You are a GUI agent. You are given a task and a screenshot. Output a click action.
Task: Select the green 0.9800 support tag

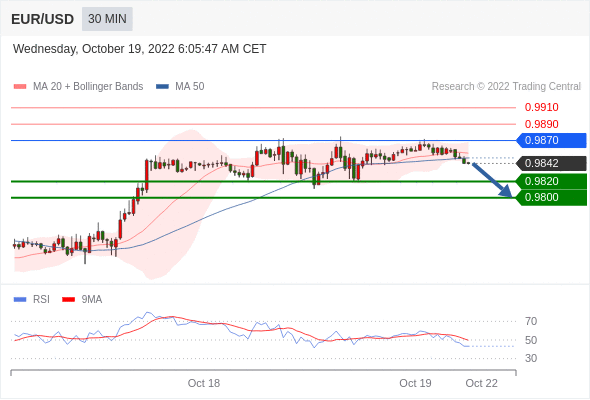tap(551, 198)
